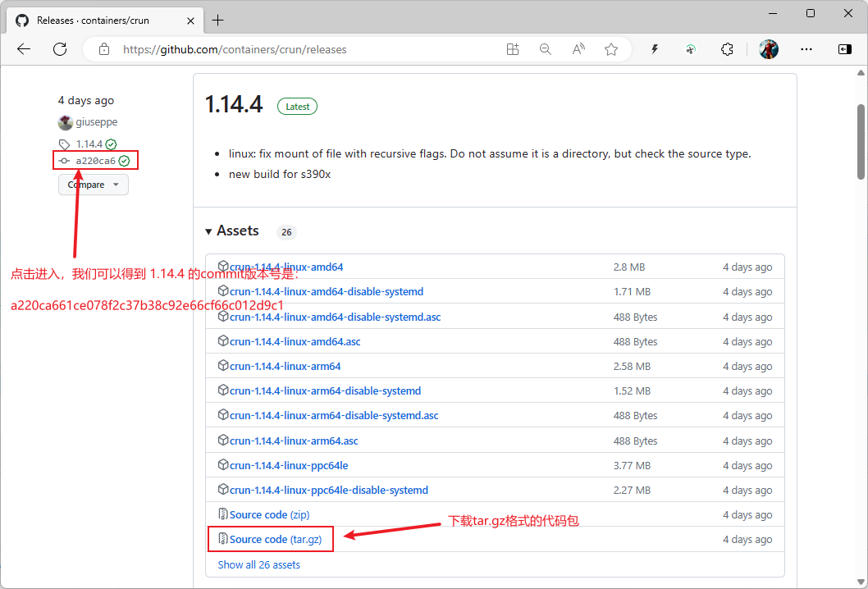Click the browser back arrow button
This screenshot has height=589, width=868.
pyautogui.click(x=24, y=49)
